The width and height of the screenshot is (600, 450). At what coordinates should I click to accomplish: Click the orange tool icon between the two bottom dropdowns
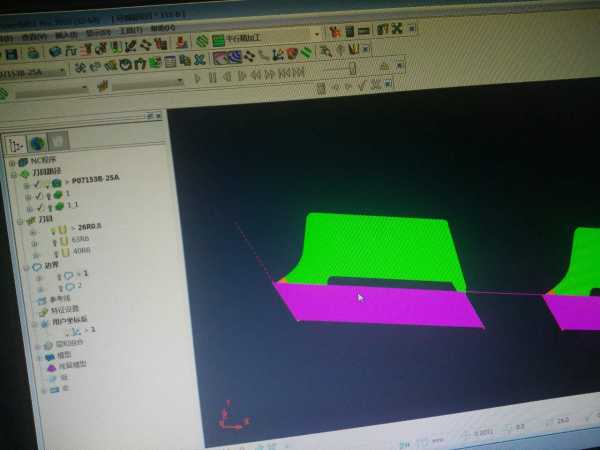click(x=102, y=86)
